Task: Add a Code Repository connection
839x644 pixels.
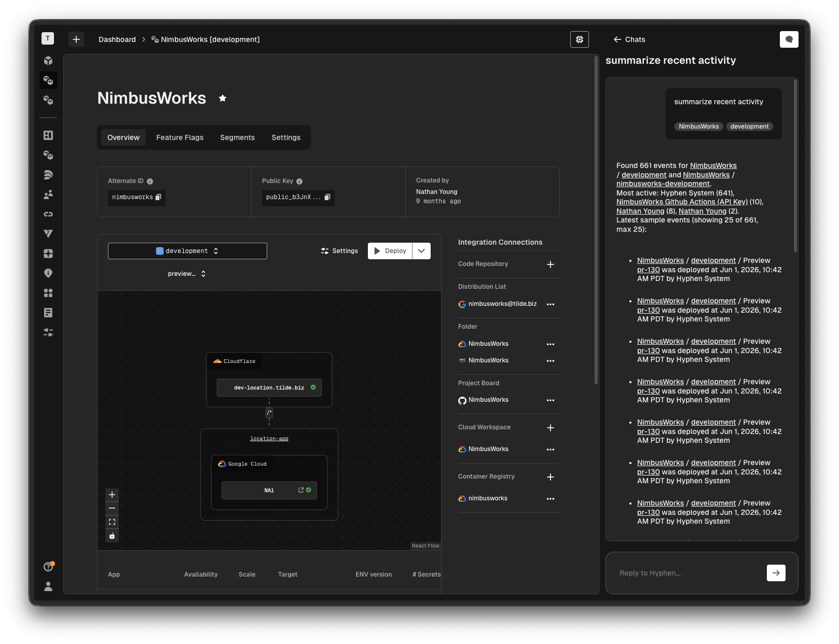Action: tap(551, 264)
